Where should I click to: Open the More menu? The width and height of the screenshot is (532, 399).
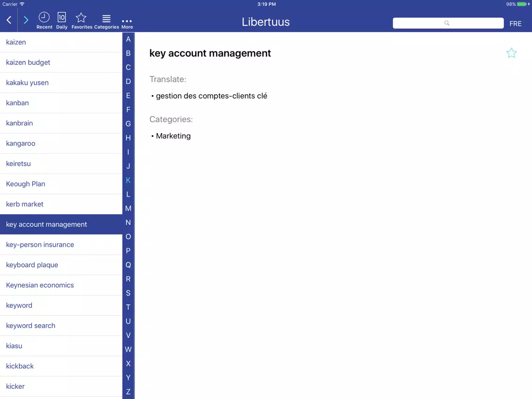127,24
